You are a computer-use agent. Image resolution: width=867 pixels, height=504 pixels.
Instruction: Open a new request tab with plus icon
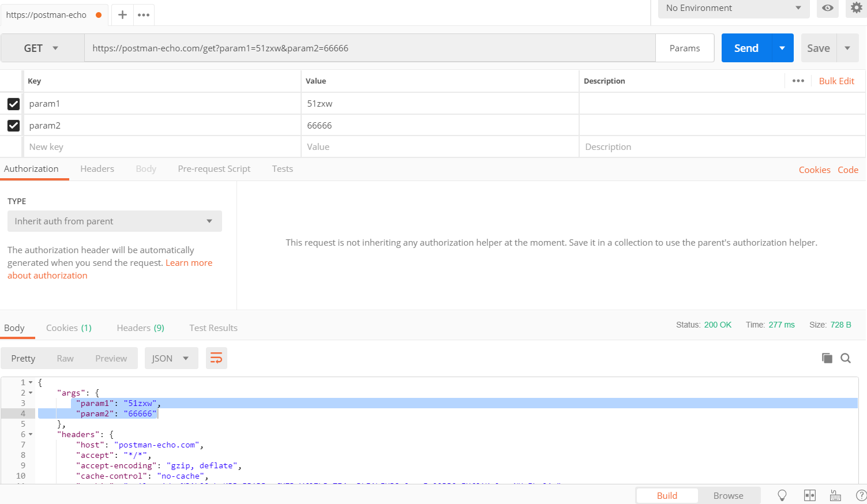[x=122, y=15]
